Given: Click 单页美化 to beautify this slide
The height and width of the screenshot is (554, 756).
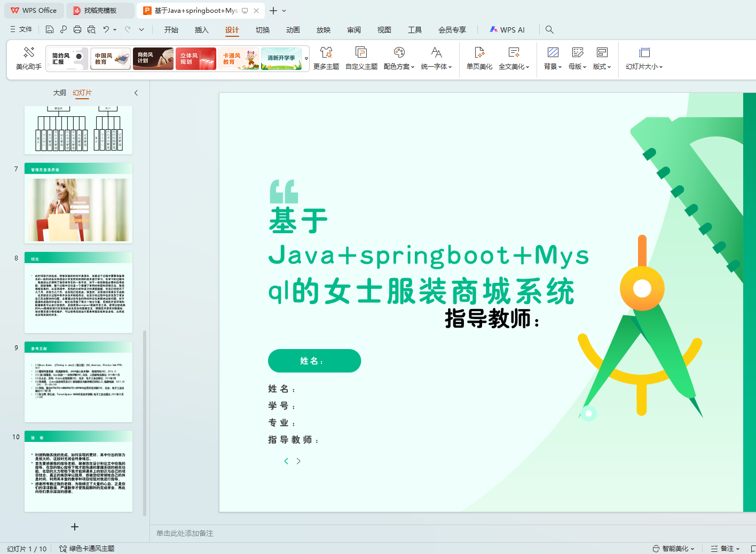Looking at the screenshot, I should coord(479,59).
